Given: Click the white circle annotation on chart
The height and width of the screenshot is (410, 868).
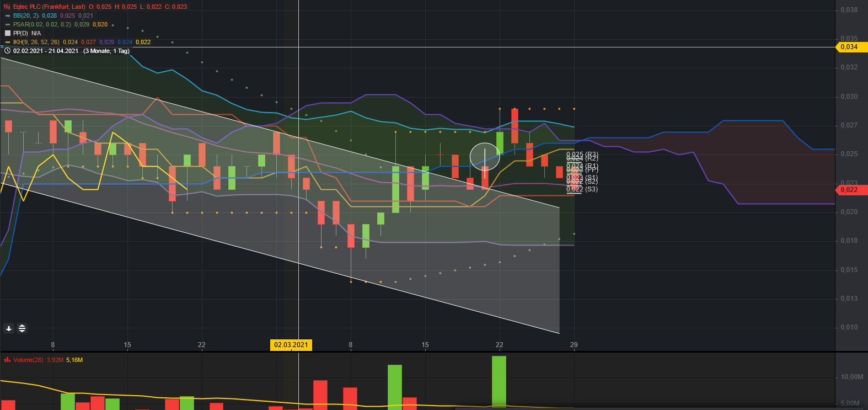Looking at the screenshot, I should (485, 156).
